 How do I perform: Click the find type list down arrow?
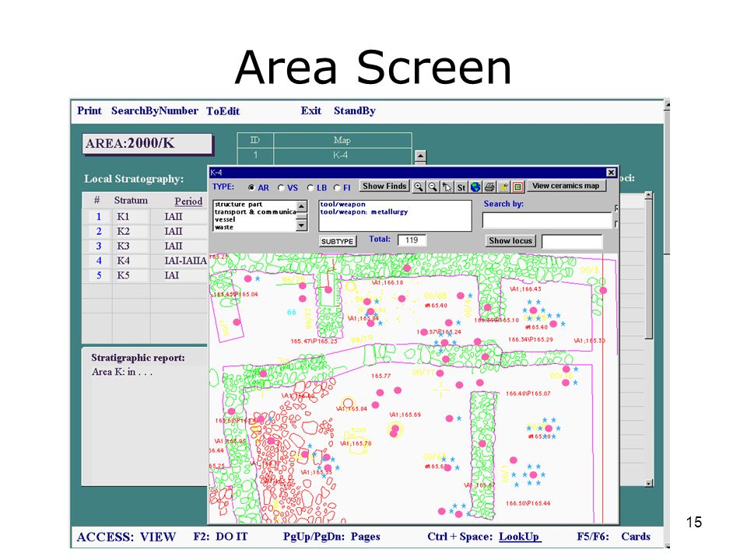(x=302, y=226)
